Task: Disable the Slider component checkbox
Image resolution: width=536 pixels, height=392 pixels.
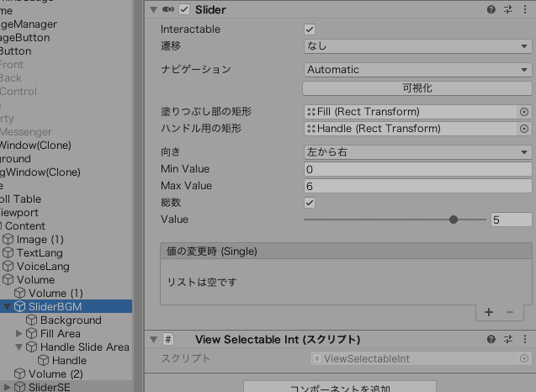Action: [x=184, y=9]
